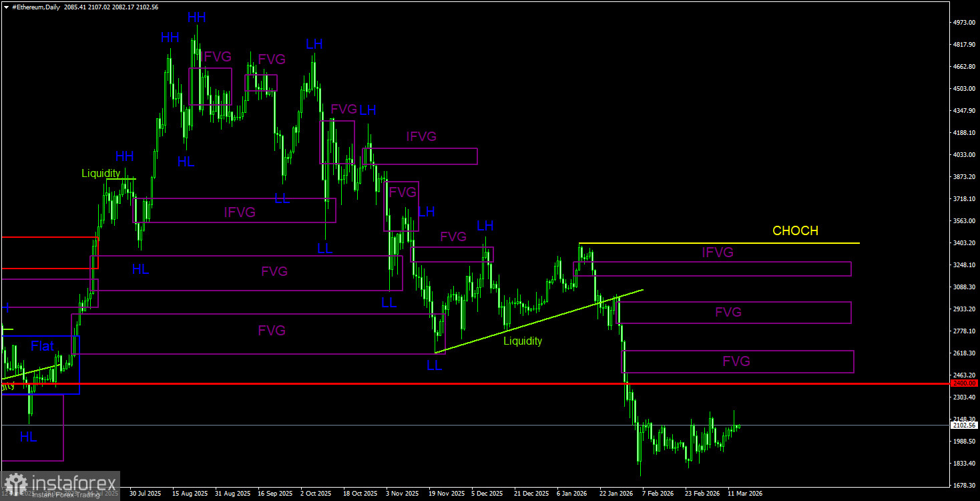Click 1833.40 on the price axis

point(964,464)
